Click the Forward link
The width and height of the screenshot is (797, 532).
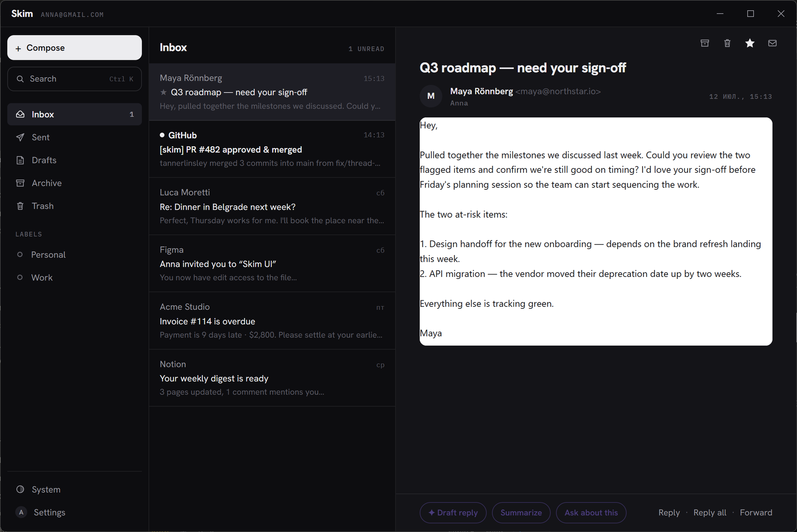[x=756, y=513]
